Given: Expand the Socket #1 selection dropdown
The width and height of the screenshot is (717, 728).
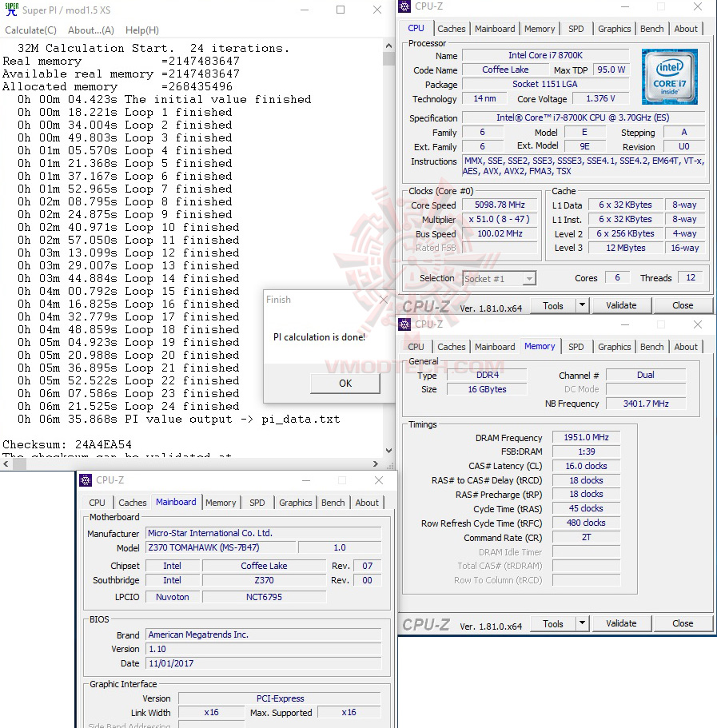Looking at the screenshot, I should point(528,279).
